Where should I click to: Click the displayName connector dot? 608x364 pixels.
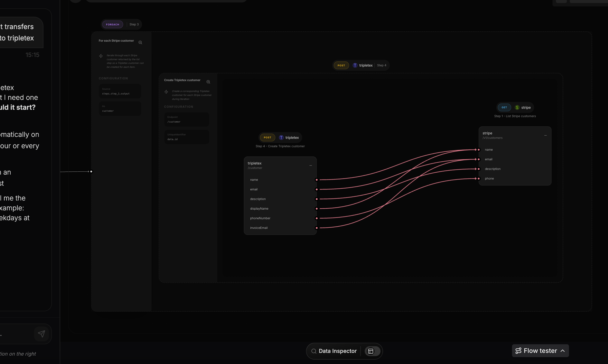[x=317, y=209]
